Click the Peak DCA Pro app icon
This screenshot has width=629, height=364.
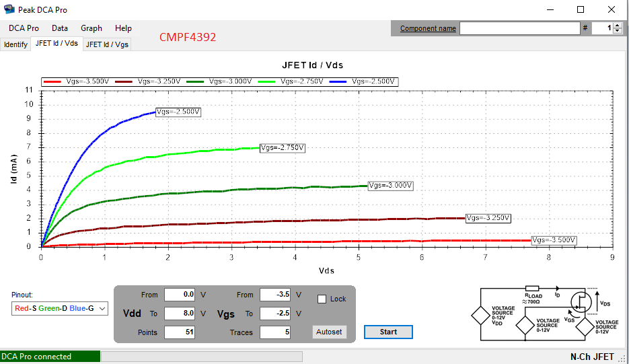click(9, 9)
